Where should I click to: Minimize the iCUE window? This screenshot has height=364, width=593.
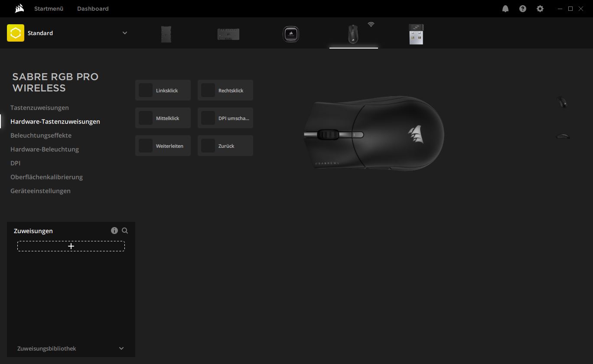point(560,9)
